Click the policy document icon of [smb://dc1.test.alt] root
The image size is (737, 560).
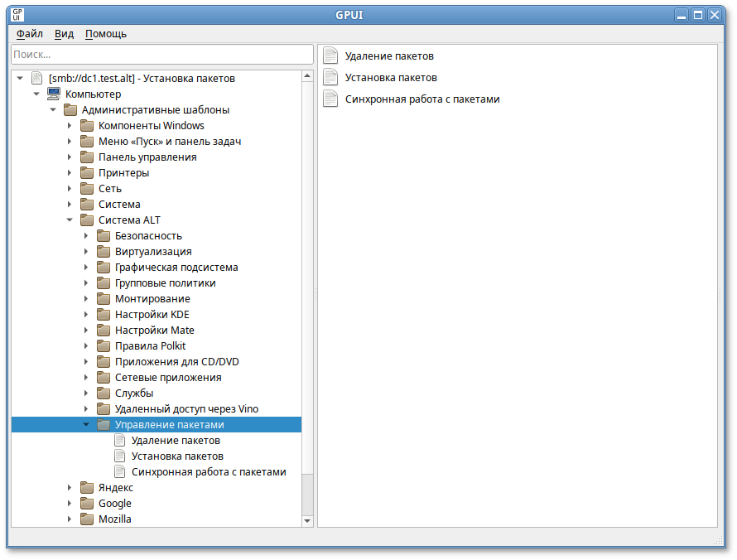click(x=36, y=79)
